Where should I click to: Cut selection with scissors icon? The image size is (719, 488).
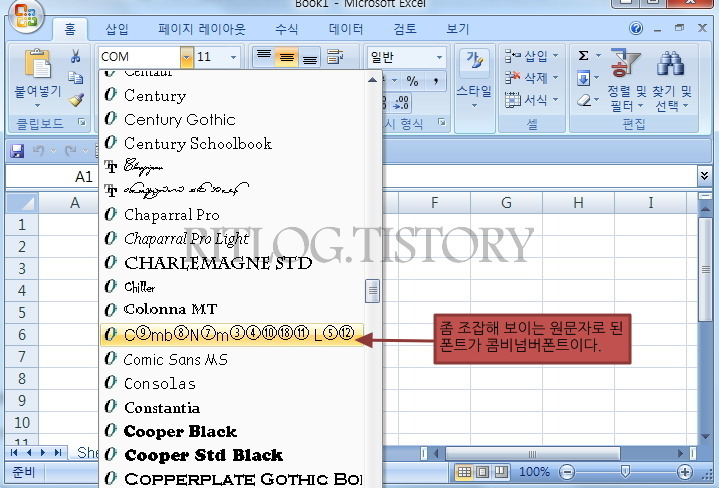point(75,56)
